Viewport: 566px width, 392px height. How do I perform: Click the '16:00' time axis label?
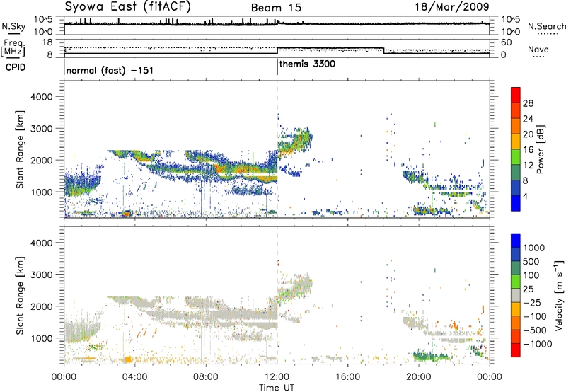[347, 377]
